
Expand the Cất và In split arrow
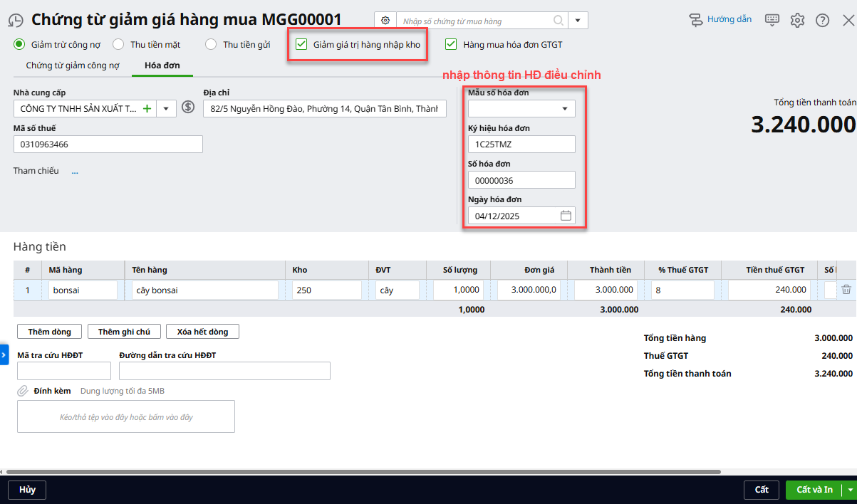tap(849, 490)
